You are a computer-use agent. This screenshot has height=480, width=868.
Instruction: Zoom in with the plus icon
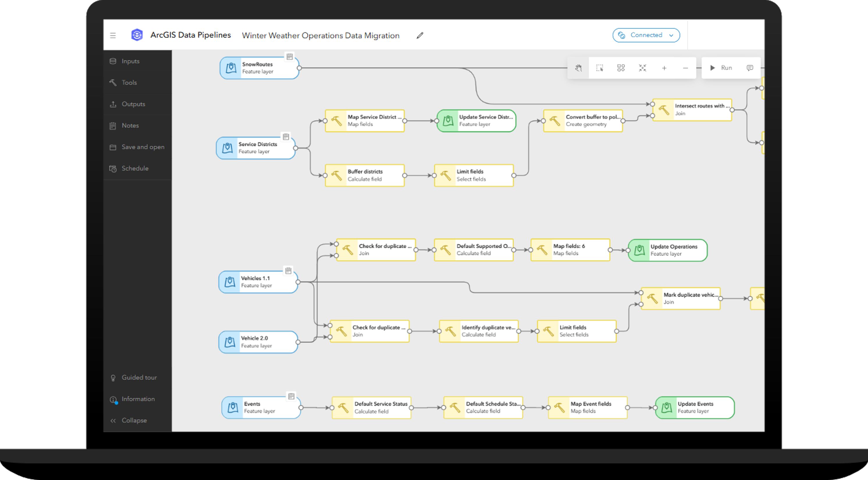tap(664, 68)
